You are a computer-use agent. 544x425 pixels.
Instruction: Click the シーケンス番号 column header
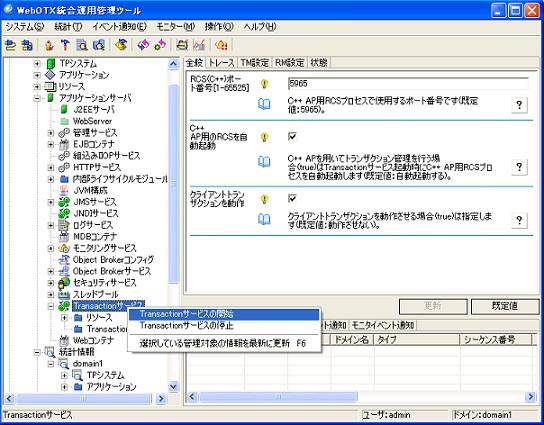point(496,340)
